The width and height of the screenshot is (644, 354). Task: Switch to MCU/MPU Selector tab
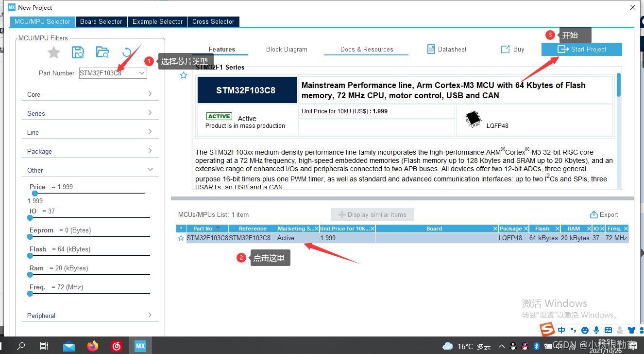click(42, 21)
